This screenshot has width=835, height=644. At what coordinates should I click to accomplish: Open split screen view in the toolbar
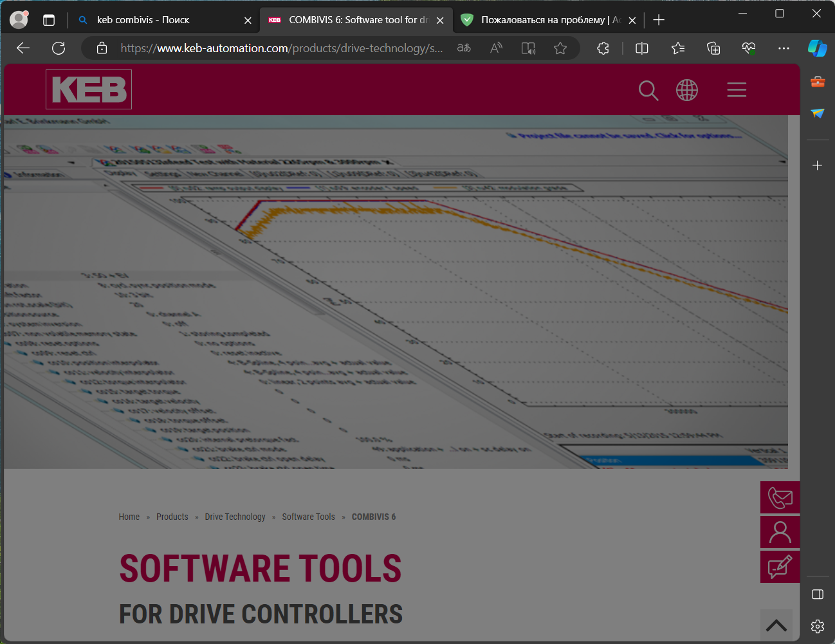(x=641, y=48)
